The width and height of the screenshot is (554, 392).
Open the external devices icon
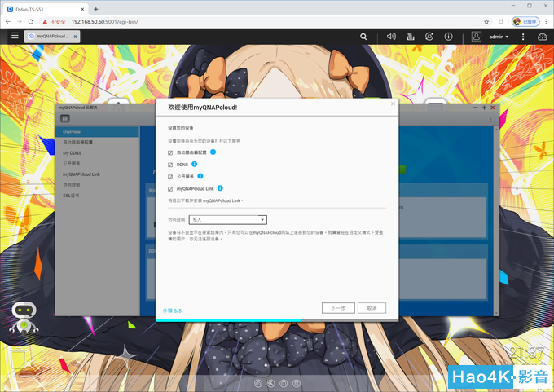click(x=429, y=37)
